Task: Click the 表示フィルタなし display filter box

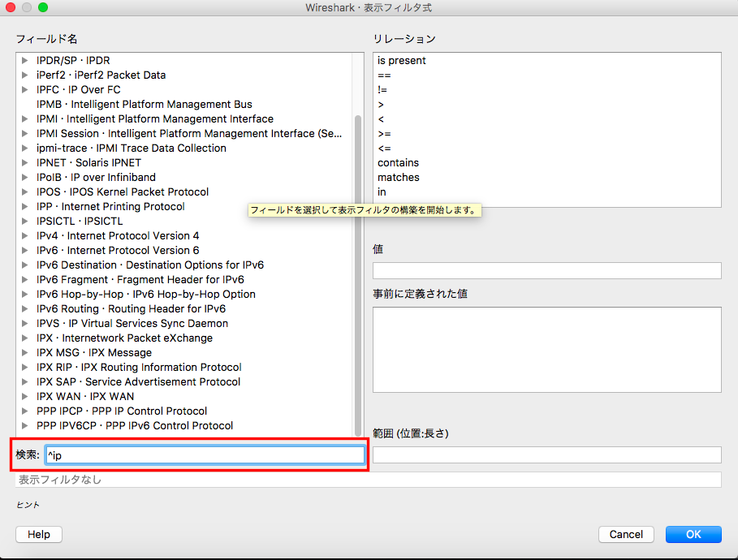Action: pos(368,480)
